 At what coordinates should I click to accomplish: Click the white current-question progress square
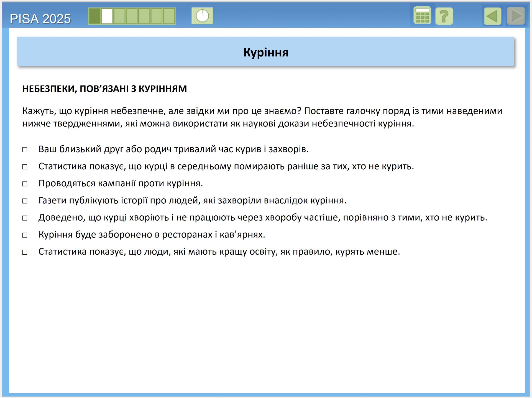coord(107,16)
